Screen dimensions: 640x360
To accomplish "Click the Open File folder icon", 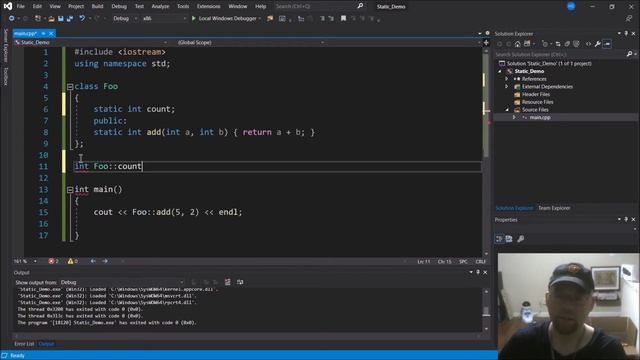I will (x=51, y=18).
